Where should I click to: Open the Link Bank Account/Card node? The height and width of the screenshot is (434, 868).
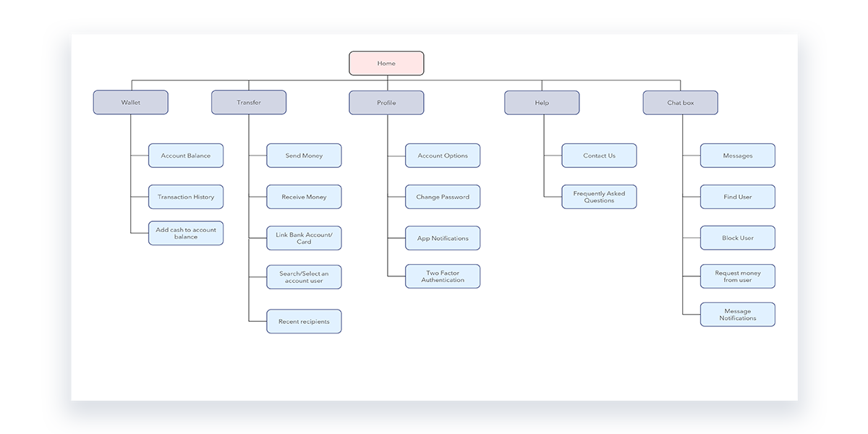[304, 237]
